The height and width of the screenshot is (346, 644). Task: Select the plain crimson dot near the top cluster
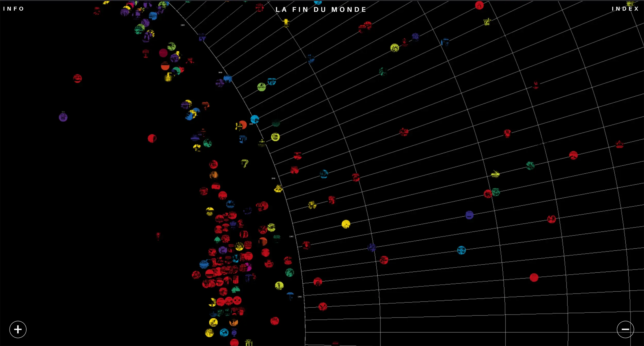tap(163, 53)
